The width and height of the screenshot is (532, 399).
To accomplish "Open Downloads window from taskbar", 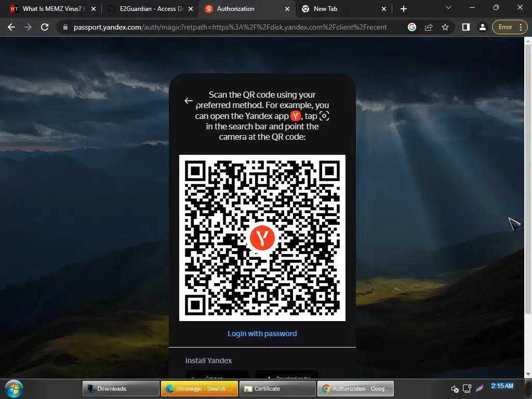I will click(x=121, y=389).
